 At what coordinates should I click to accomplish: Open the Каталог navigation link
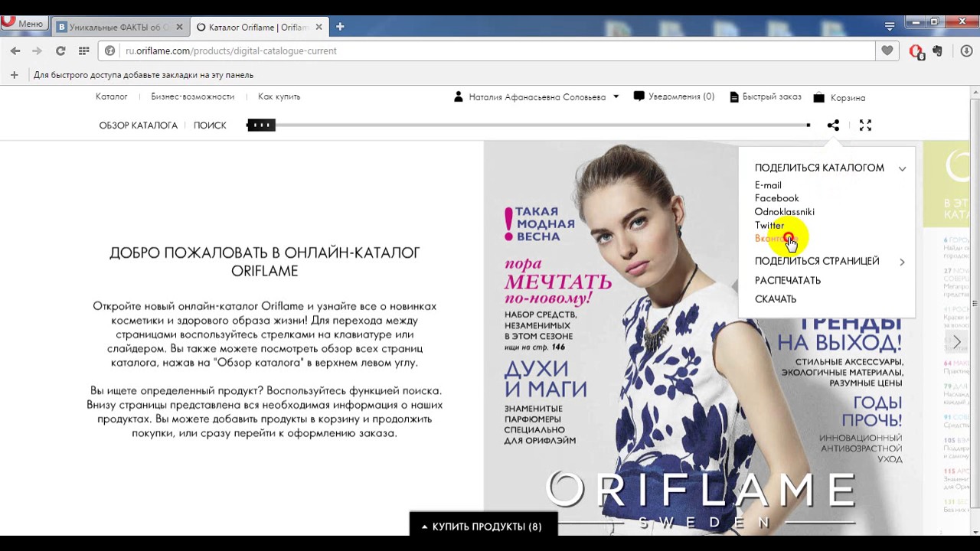pos(111,96)
